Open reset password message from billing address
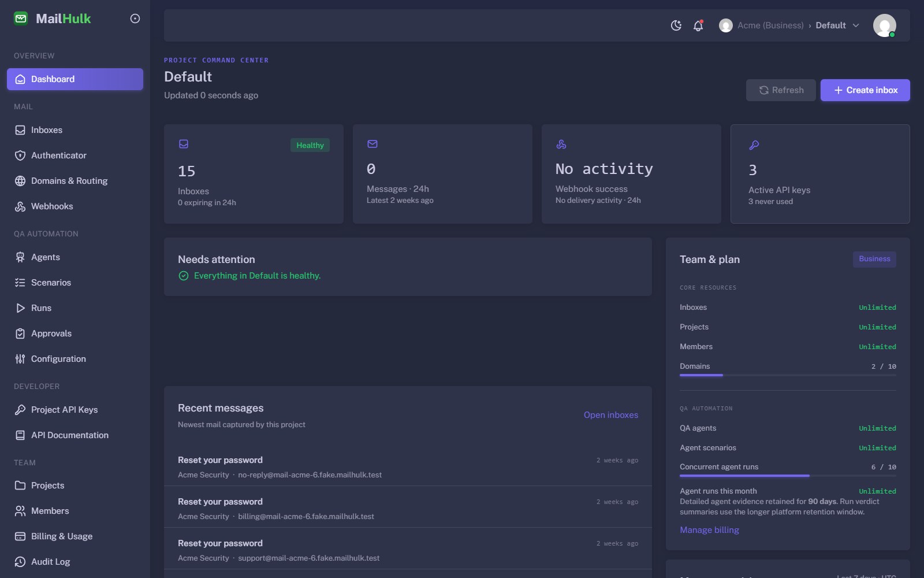 pyautogui.click(x=408, y=507)
